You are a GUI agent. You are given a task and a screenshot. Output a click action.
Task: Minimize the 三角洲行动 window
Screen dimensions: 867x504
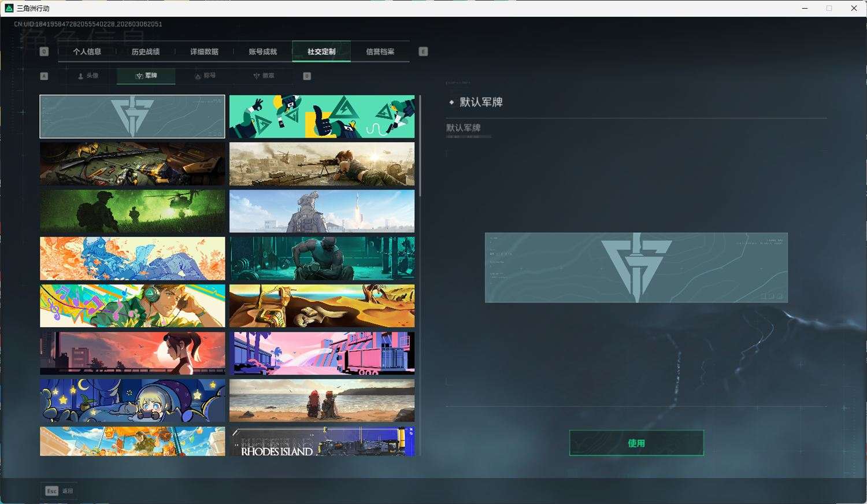[x=805, y=8]
